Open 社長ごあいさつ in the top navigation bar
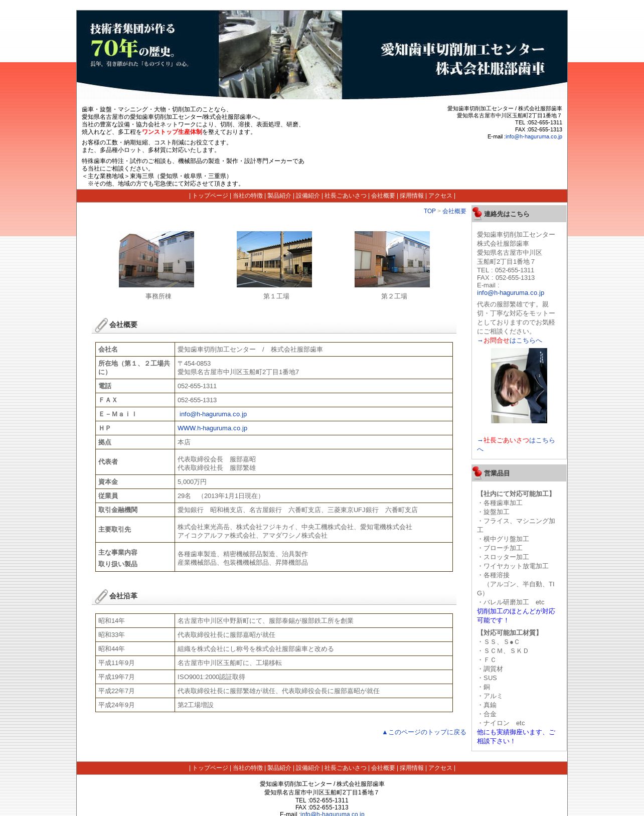Viewport: 644px width, 816px height. coord(345,196)
